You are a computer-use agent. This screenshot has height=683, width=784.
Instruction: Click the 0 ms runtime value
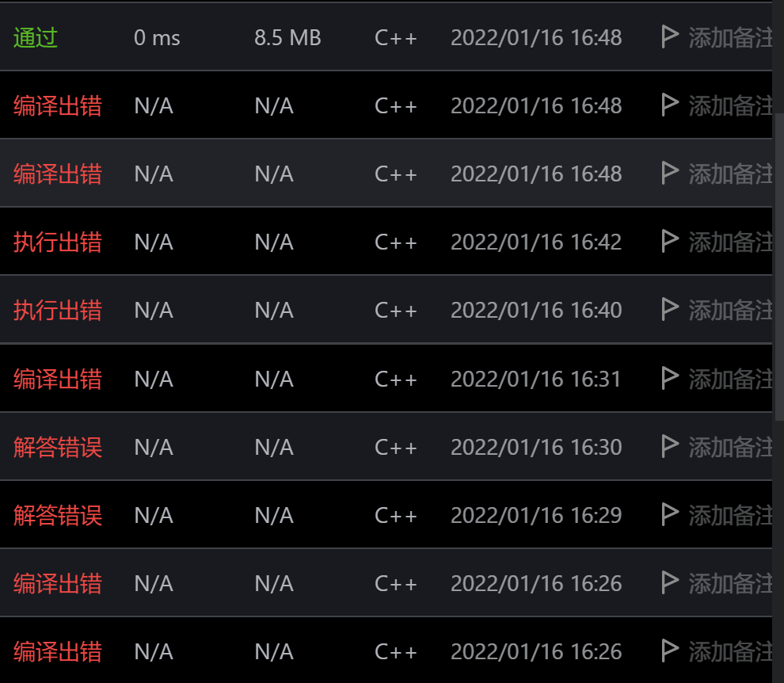click(x=157, y=37)
